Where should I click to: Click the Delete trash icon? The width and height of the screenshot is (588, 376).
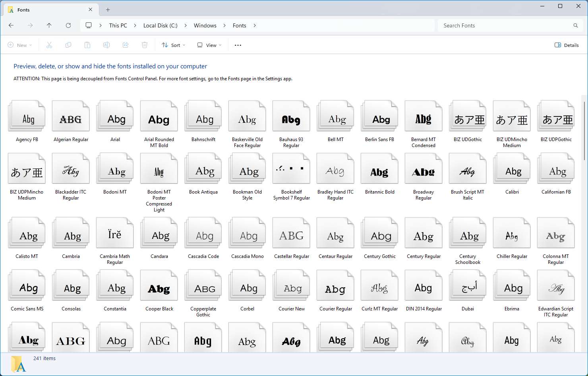click(x=145, y=45)
